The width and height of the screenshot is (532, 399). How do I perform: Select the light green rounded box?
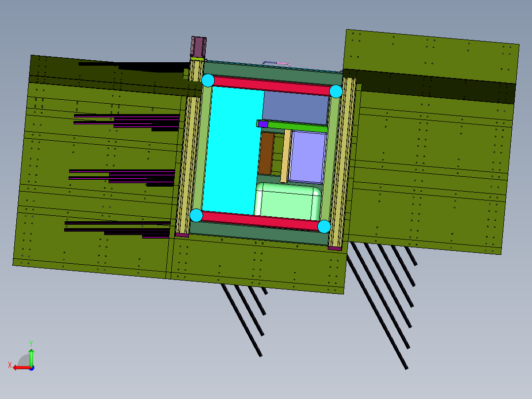[287, 201]
